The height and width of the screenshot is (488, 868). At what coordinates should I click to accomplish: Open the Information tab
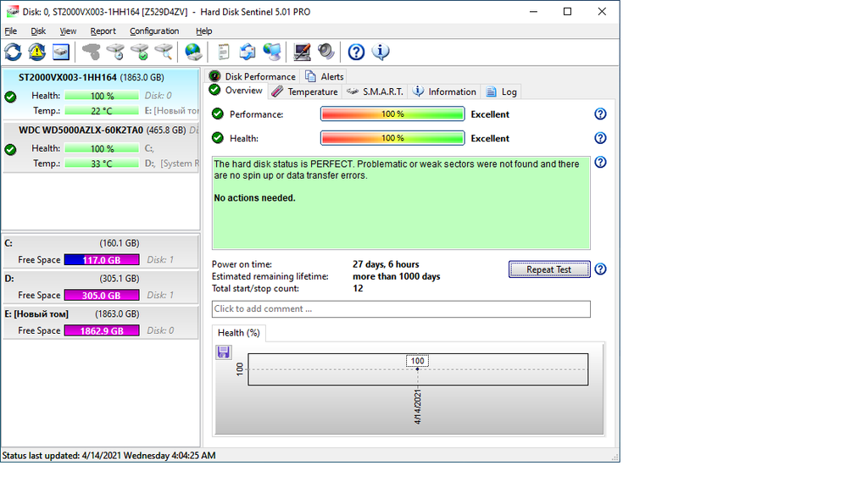point(444,91)
